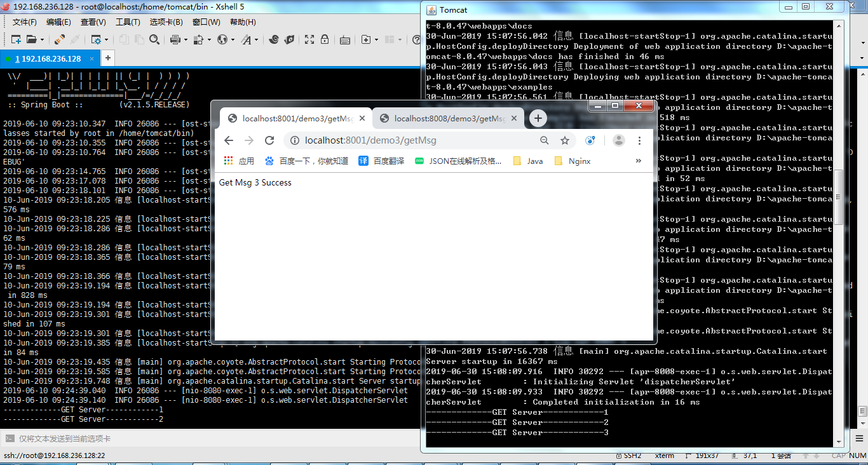868x465 pixels.
Task: Open the 百度翻译 bookmark
Action: [x=381, y=161]
